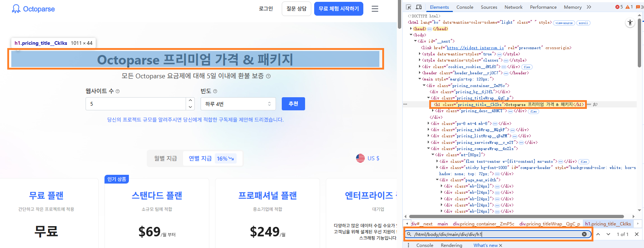This screenshot has width=644, height=248.
Task: Expand the head element node
Action: coord(411,29)
